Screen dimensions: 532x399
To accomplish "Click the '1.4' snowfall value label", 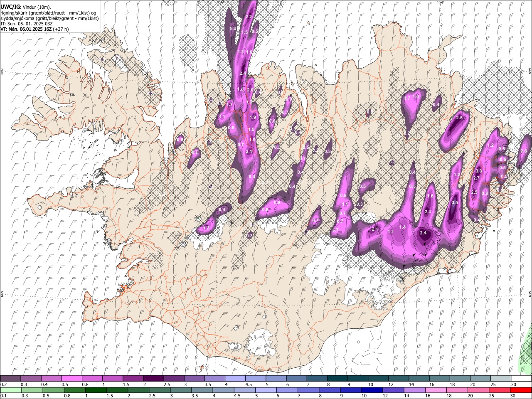I will tap(402, 227).
